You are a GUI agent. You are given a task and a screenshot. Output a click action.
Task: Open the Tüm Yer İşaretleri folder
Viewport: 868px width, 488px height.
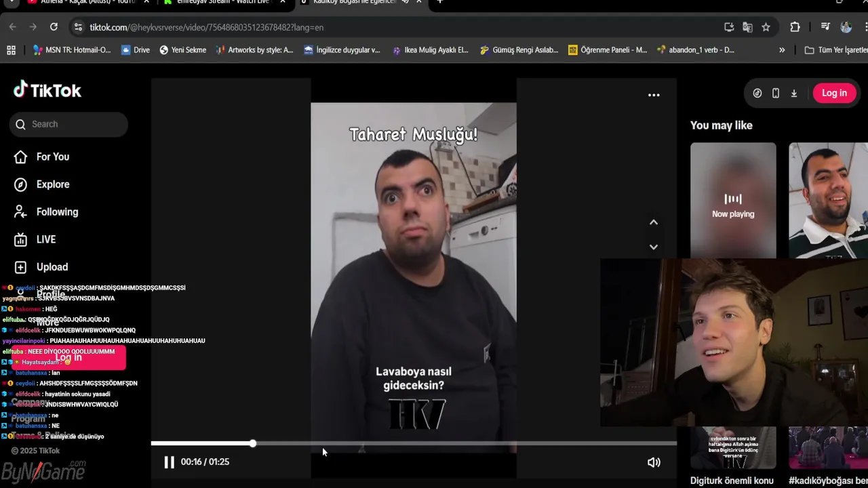tap(835, 50)
